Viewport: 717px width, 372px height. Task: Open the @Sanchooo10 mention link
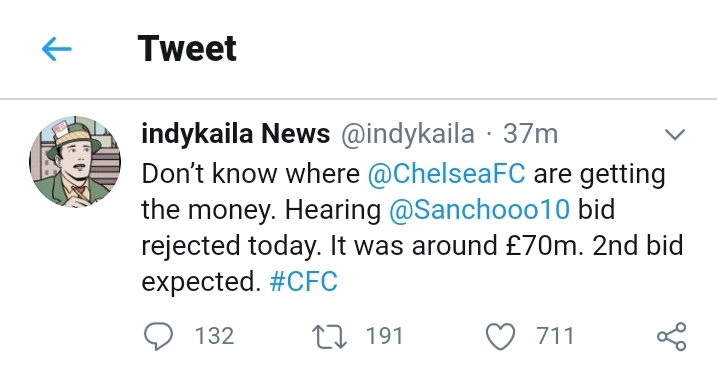pyautogui.click(x=479, y=210)
